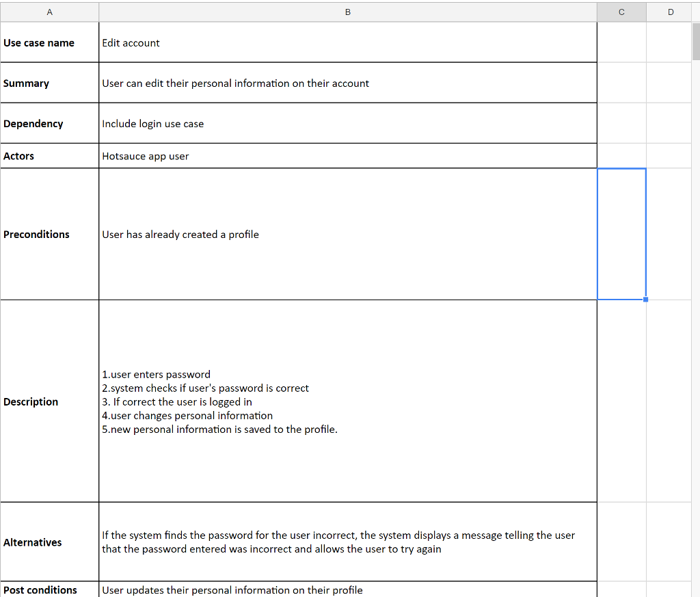This screenshot has width=700, height=597.
Task: Select column D header
Action: (671, 12)
